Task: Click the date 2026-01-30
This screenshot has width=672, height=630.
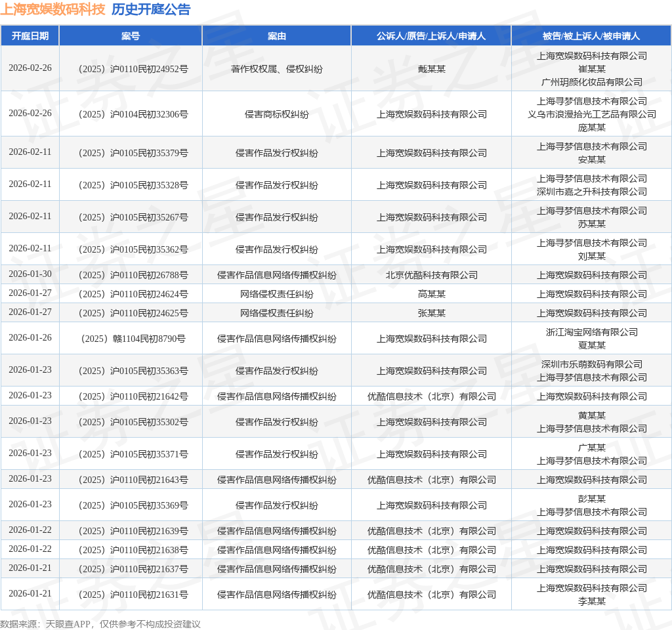Action: (x=30, y=274)
